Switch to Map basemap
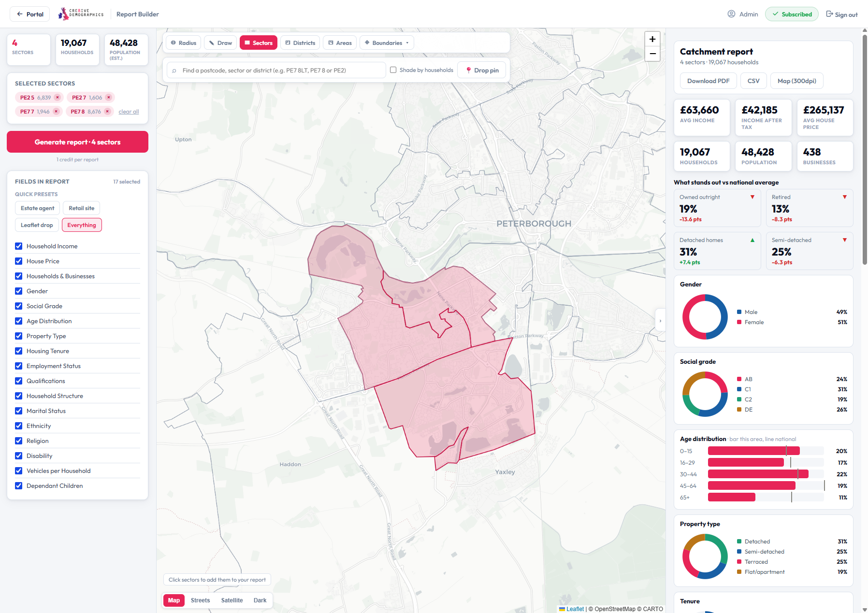868x613 pixels. tap(174, 600)
